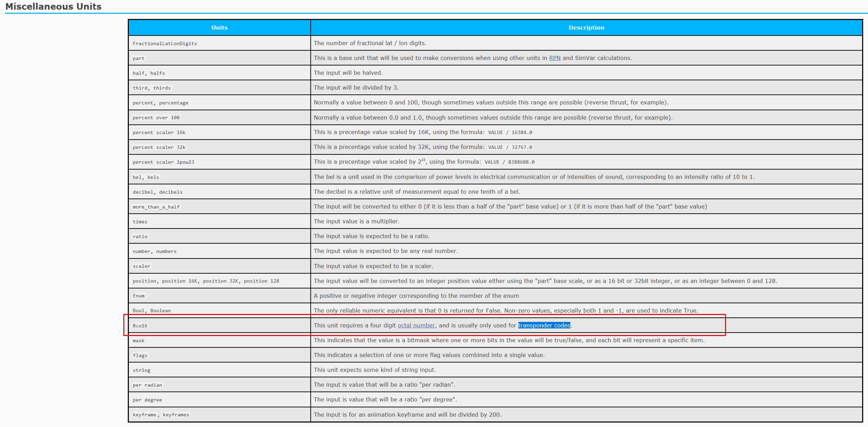Viewport: 868px width, 427px height.
Task: Click the percent scaler 2pow23 entry
Action: pyautogui.click(x=163, y=162)
